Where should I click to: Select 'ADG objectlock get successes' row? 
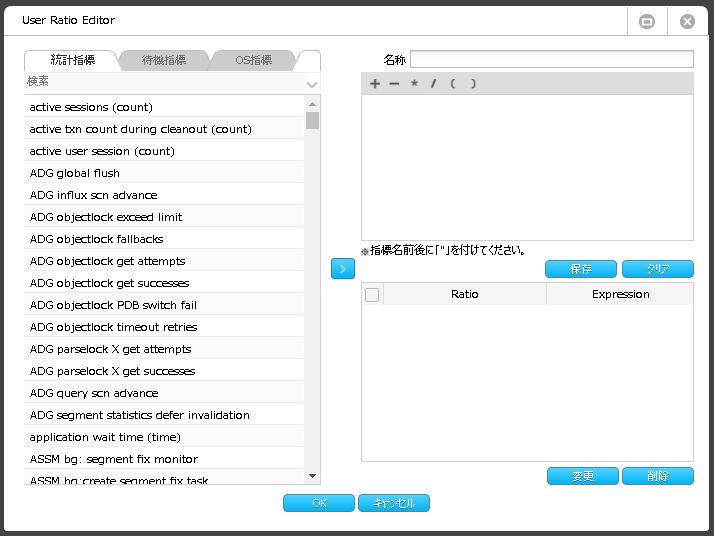click(163, 283)
